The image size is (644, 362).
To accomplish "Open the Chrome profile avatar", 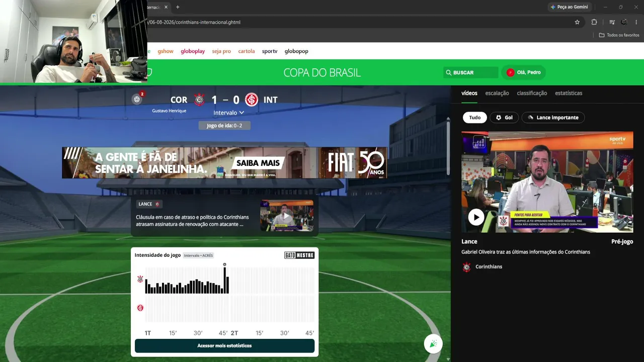I will point(624,22).
